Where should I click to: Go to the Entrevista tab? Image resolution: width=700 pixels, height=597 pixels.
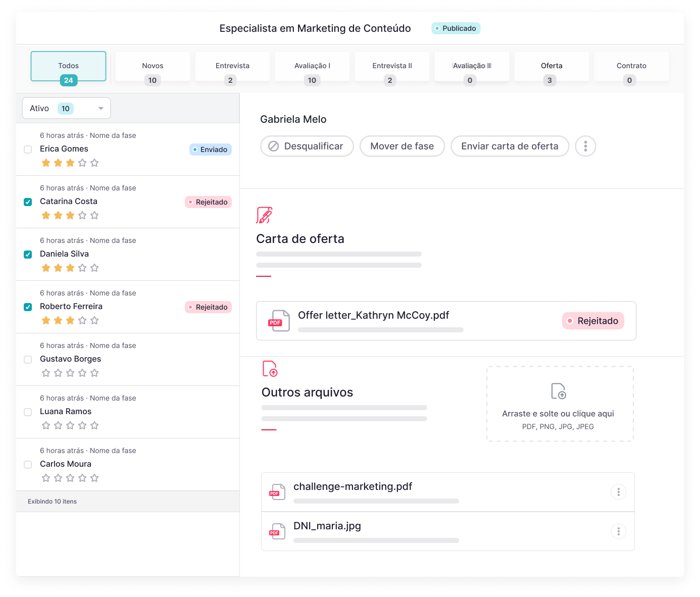click(x=232, y=66)
